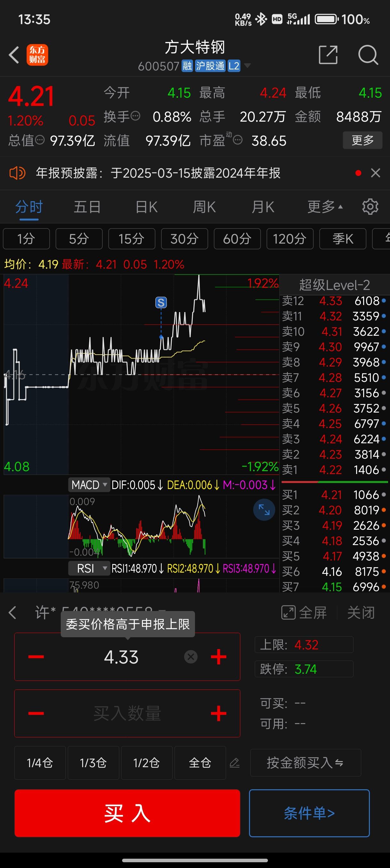Select 15分 period button
Image resolution: width=390 pixels, height=868 pixels.
(132, 239)
